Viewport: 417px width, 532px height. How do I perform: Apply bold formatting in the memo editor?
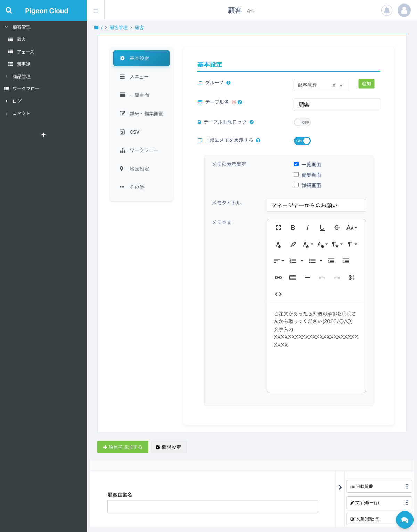click(293, 228)
